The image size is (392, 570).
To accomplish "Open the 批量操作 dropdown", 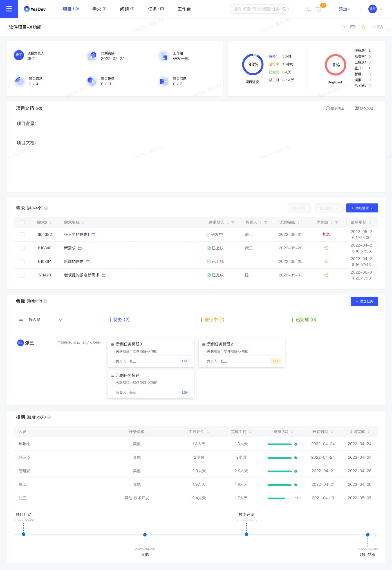I will [x=329, y=208].
